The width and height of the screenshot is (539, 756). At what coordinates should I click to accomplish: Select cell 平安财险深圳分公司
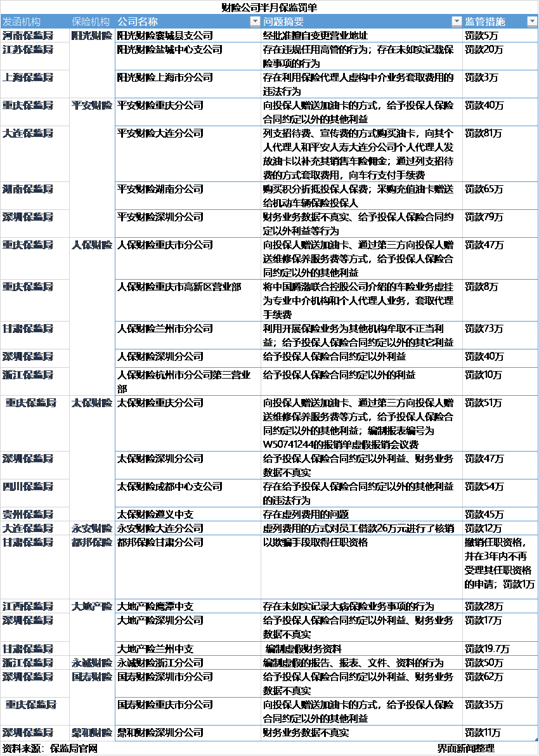(188, 224)
